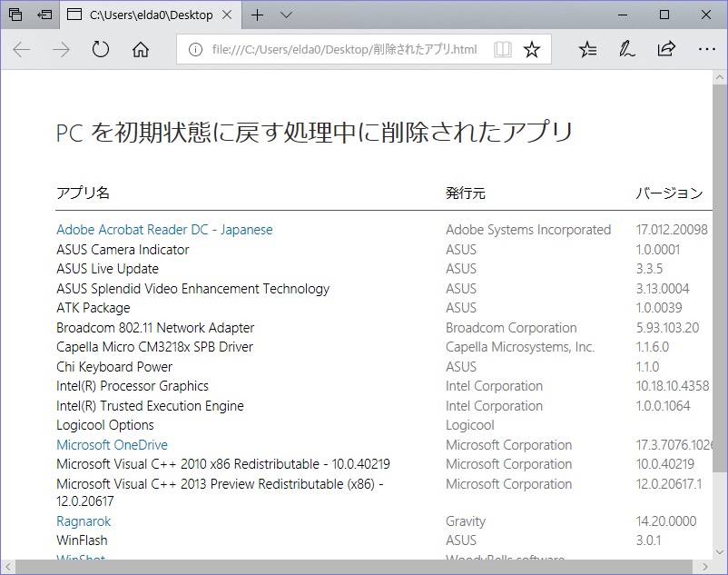728x575 pixels.
Task: Click WinFlash text
Action: (82, 540)
